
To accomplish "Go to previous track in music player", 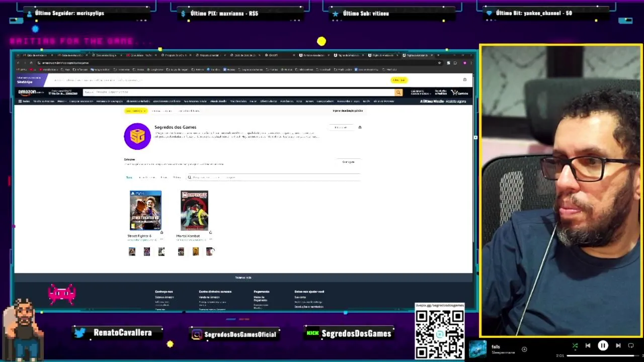I will tap(588, 345).
